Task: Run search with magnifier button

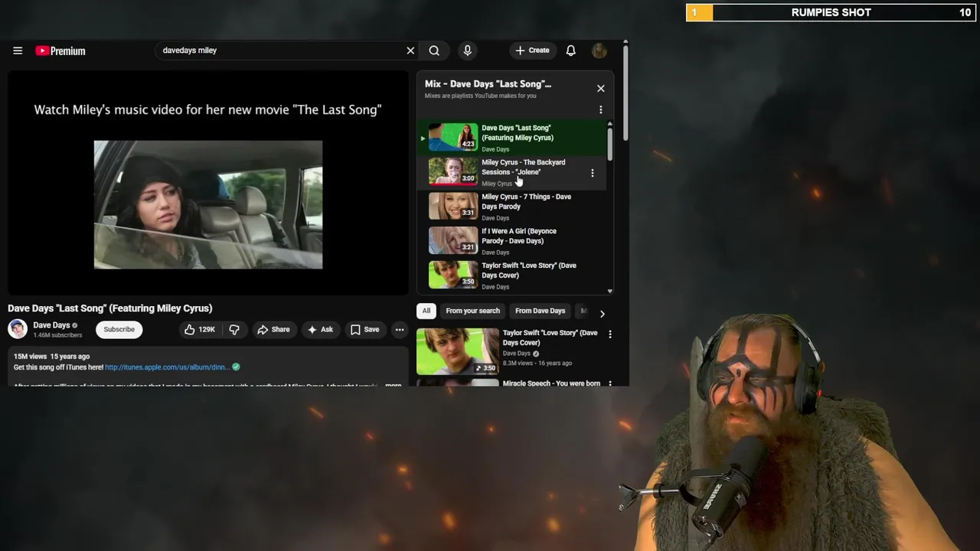Action: point(434,51)
